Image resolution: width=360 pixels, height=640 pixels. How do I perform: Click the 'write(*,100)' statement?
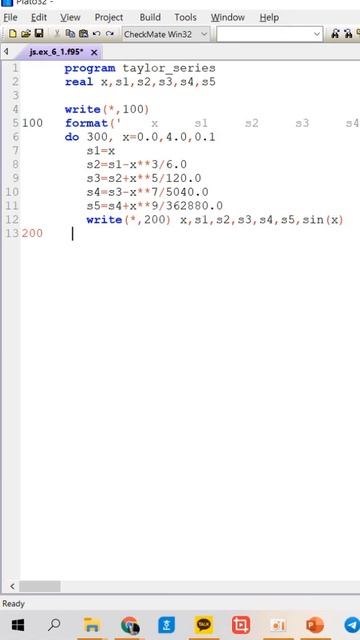coord(107,109)
